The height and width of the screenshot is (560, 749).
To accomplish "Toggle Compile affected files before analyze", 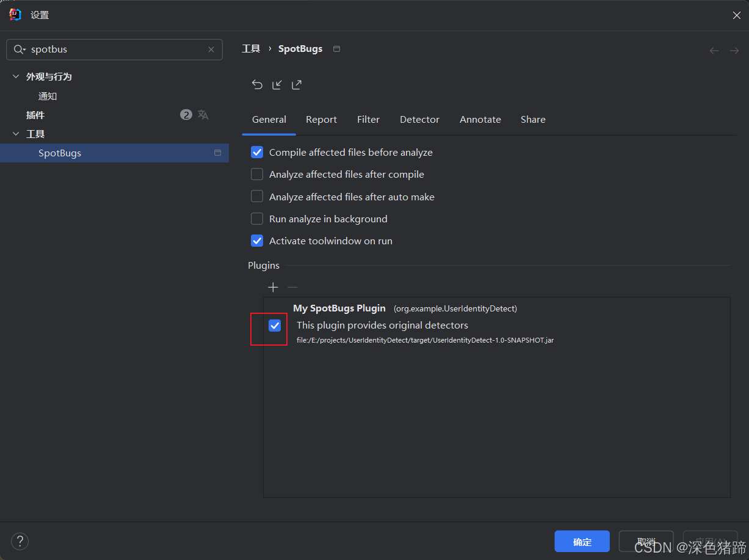I will [x=257, y=152].
